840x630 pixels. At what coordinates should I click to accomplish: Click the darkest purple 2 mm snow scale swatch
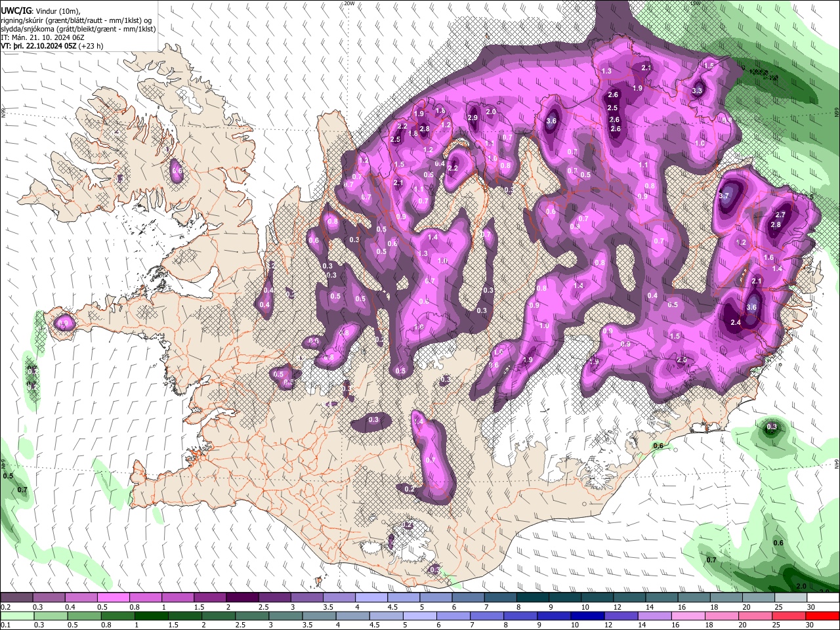click(242, 597)
